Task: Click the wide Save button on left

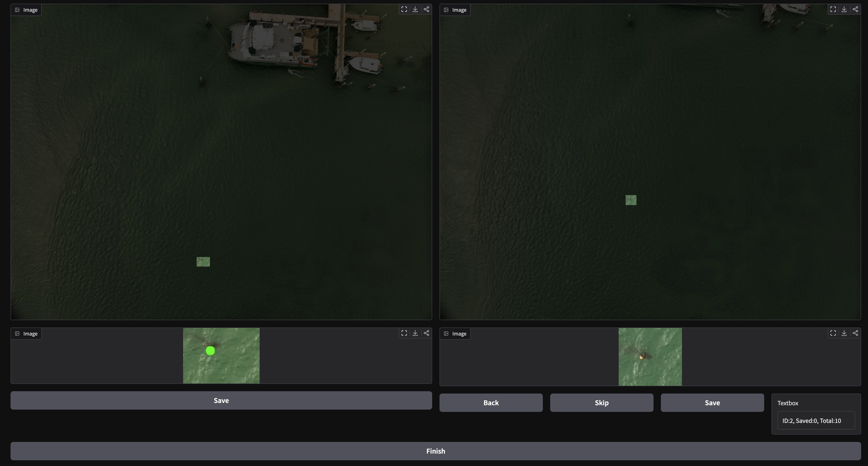Action: click(x=221, y=400)
